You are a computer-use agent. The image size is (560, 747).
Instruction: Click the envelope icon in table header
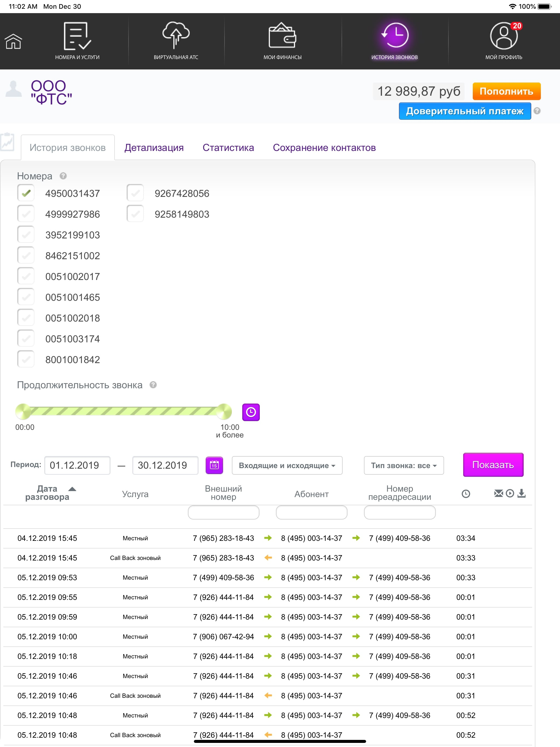(x=498, y=493)
